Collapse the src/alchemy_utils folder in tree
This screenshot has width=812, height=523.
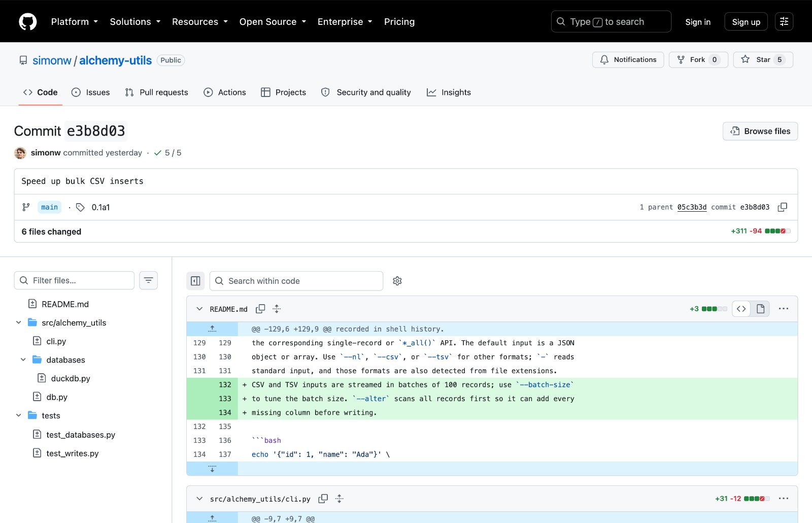point(19,322)
